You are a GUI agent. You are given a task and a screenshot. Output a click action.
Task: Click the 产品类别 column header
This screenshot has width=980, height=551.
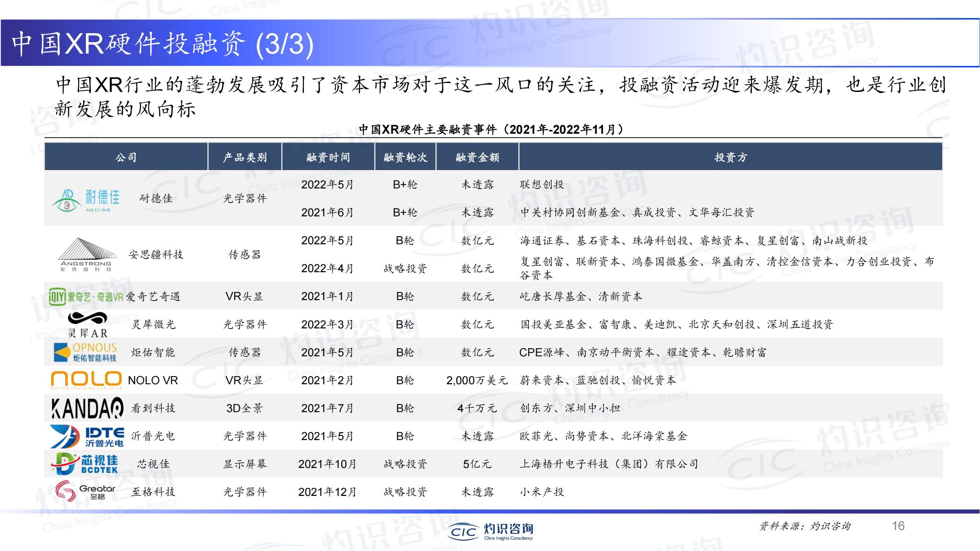[x=245, y=157]
